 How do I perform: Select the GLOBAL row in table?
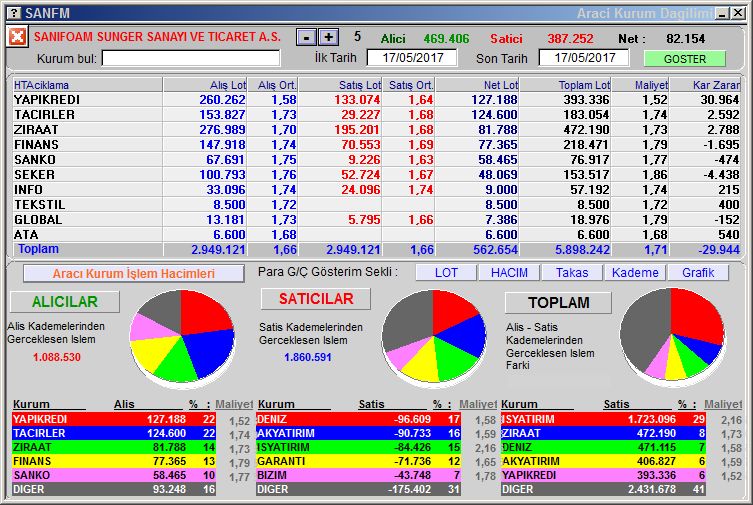(376, 219)
